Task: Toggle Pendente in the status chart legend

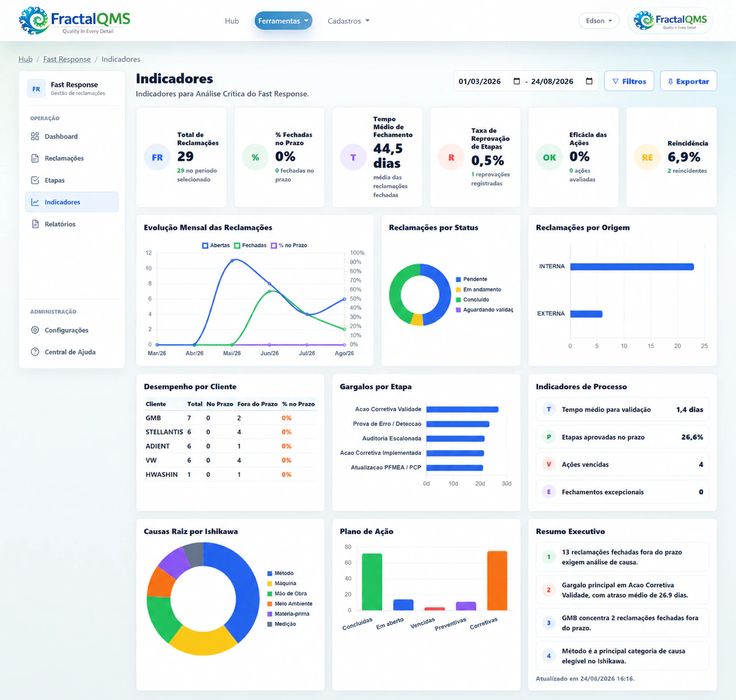Action: coord(472,279)
